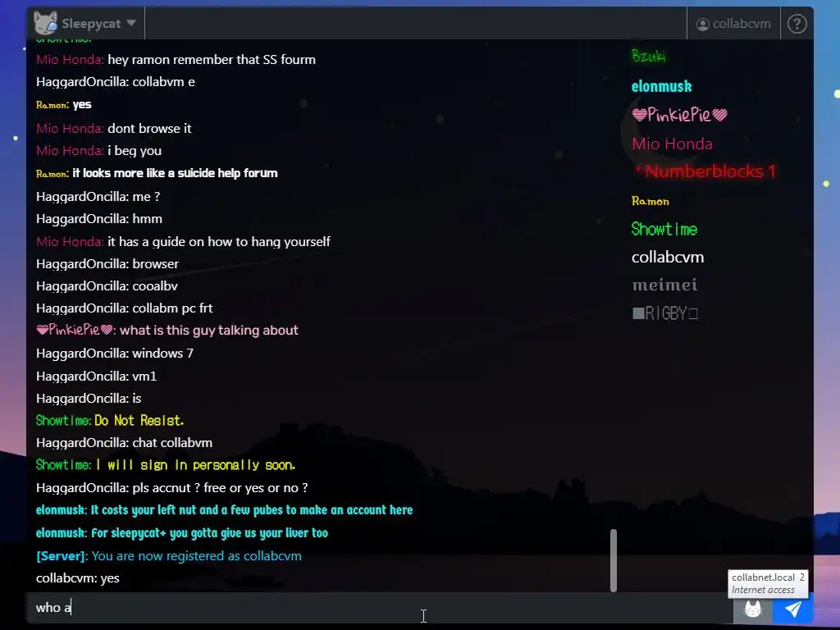Click collabcvm entry in user list
Viewport: 840px width, 630px height.
tap(668, 257)
